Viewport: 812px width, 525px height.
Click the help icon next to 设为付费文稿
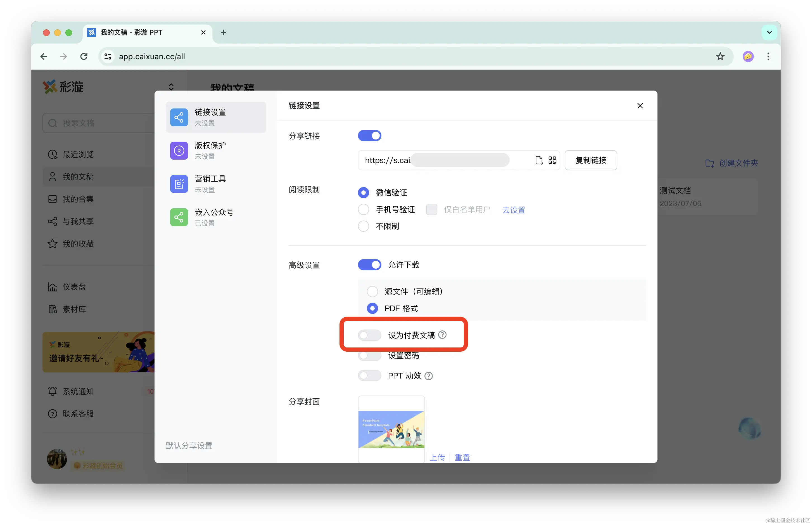[x=442, y=335]
